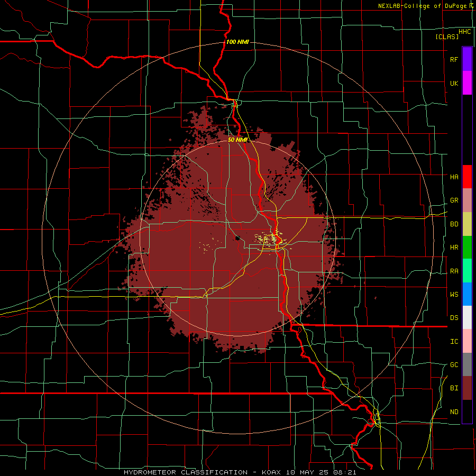Screen dimensions: 476x476
Task: Click the RF legend label
Action: click(454, 59)
